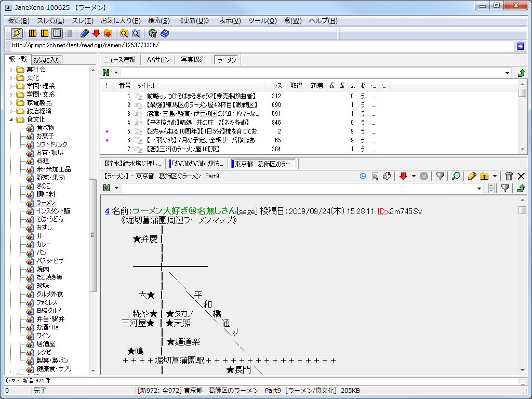Close the thread with the black X icon
Screen dimensions: 532x399
coord(521,176)
